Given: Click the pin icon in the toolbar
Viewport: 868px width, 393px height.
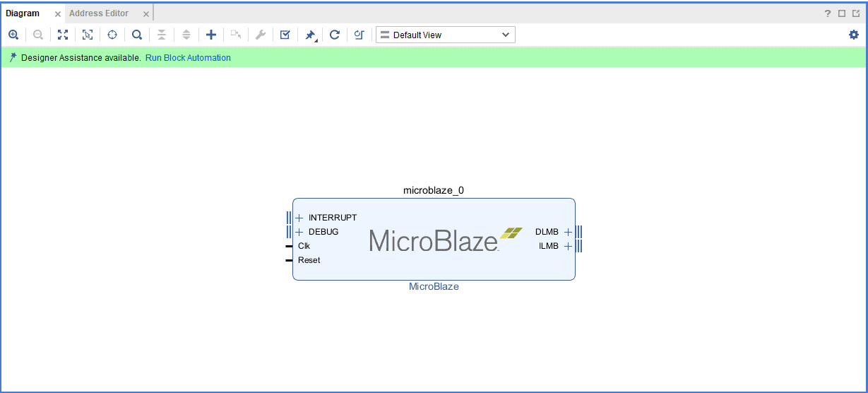Looking at the screenshot, I should [310, 35].
